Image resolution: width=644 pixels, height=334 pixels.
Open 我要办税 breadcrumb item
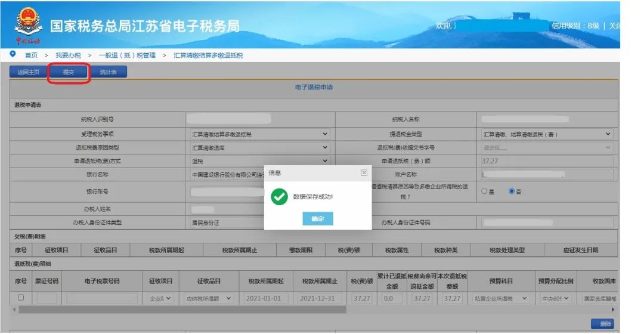tap(68, 55)
